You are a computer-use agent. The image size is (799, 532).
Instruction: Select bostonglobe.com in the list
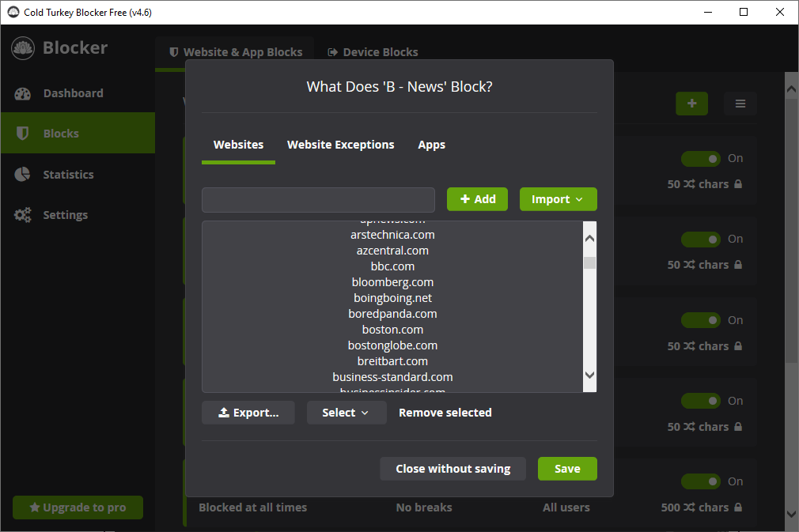tap(392, 345)
